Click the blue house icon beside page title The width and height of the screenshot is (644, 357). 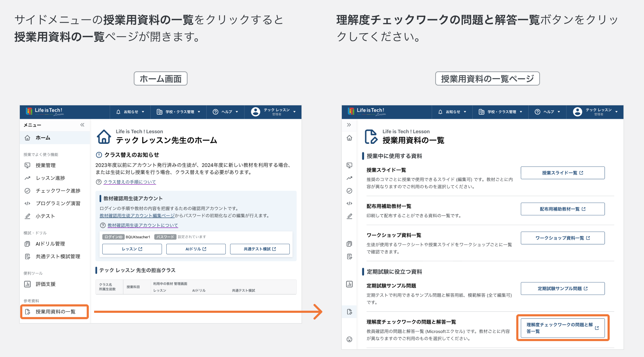click(x=104, y=137)
